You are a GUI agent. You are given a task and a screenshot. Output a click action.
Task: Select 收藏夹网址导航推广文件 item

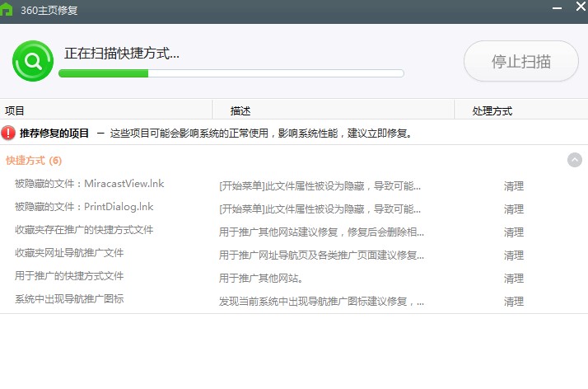click(x=69, y=253)
